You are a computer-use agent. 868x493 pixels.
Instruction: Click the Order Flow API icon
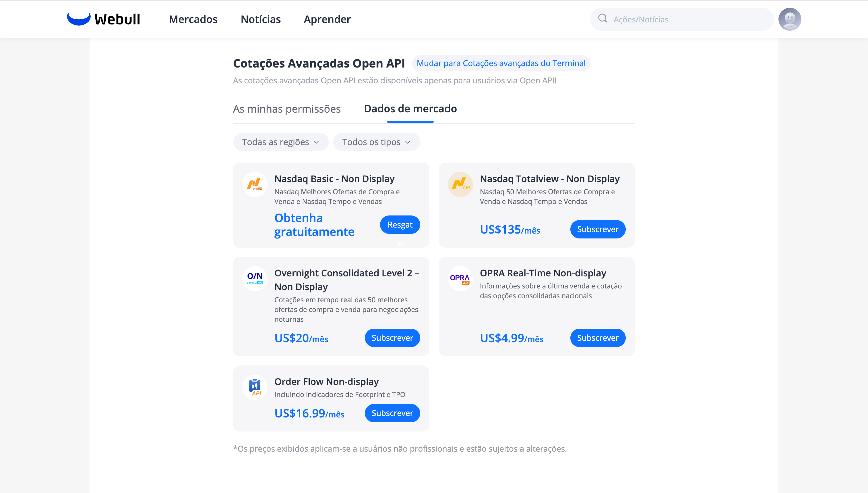[x=255, y=387]
